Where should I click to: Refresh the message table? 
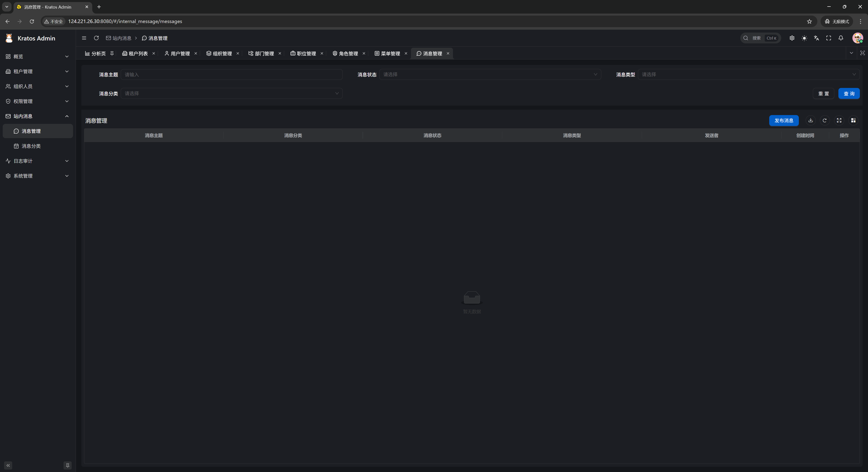click(x=825, y=120)
